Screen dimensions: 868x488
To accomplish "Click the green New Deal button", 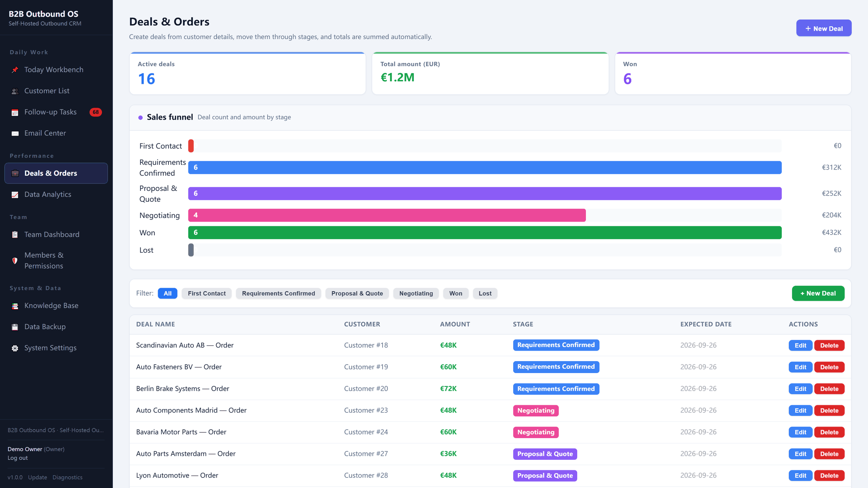I will point(818,293).
